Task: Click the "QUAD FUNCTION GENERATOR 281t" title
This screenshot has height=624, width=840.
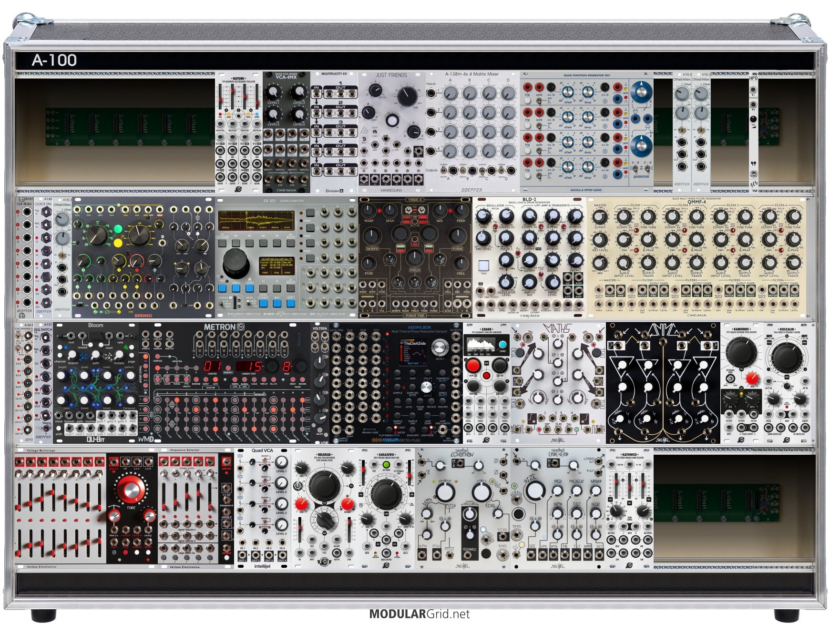Action: tap(586, 75)
